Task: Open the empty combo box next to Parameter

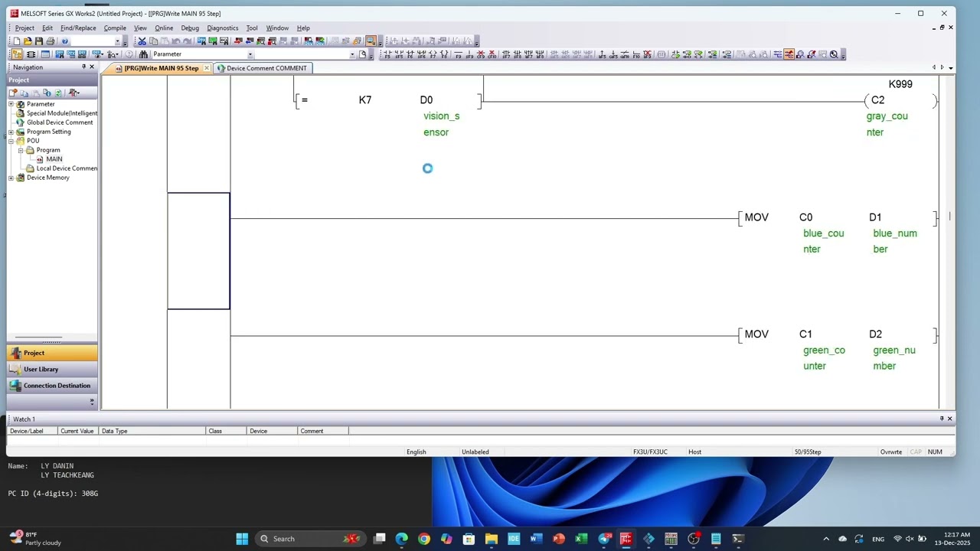Action: 305,54
